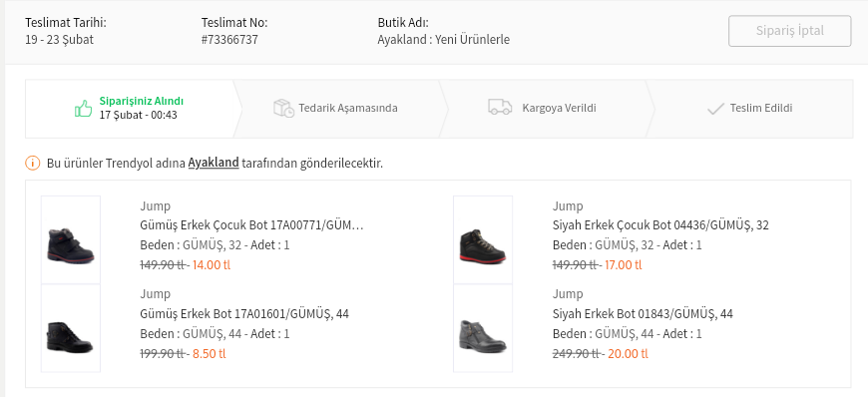Open Gümüş Erkek Bot 17A01601 title

(x=244, y=314)
